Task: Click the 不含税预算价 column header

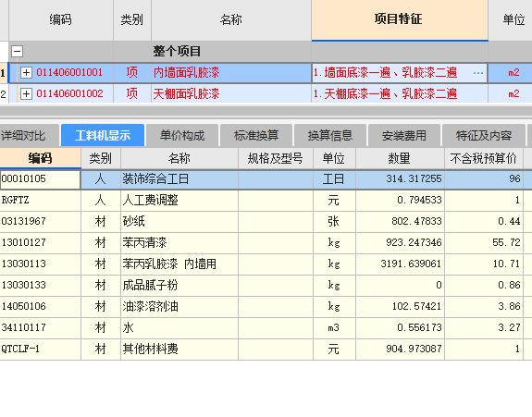Action: [484, 158]
